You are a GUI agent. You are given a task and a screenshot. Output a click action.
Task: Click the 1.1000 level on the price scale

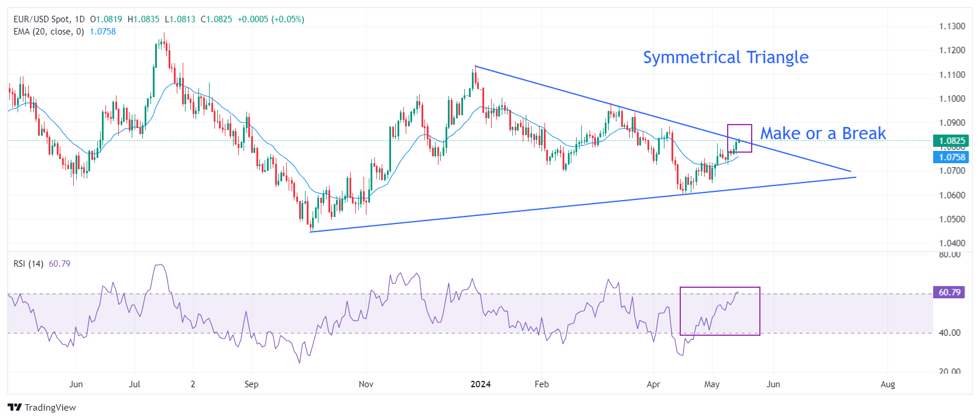coord(952,99)
